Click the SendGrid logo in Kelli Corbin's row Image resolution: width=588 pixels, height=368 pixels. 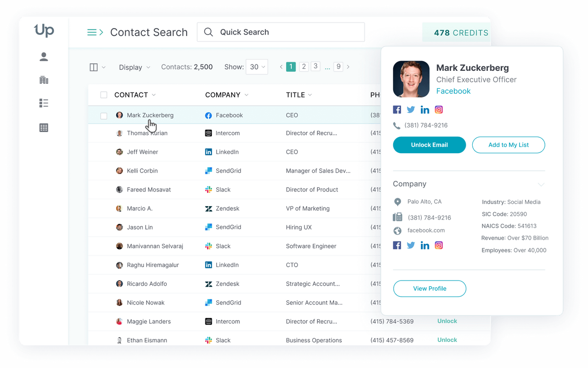pos(209,171)
